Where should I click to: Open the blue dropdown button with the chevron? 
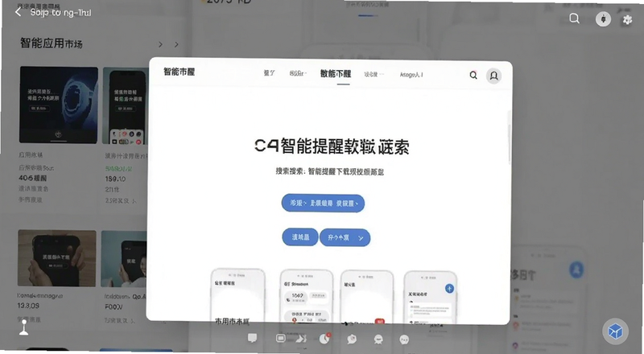(345, 238)
